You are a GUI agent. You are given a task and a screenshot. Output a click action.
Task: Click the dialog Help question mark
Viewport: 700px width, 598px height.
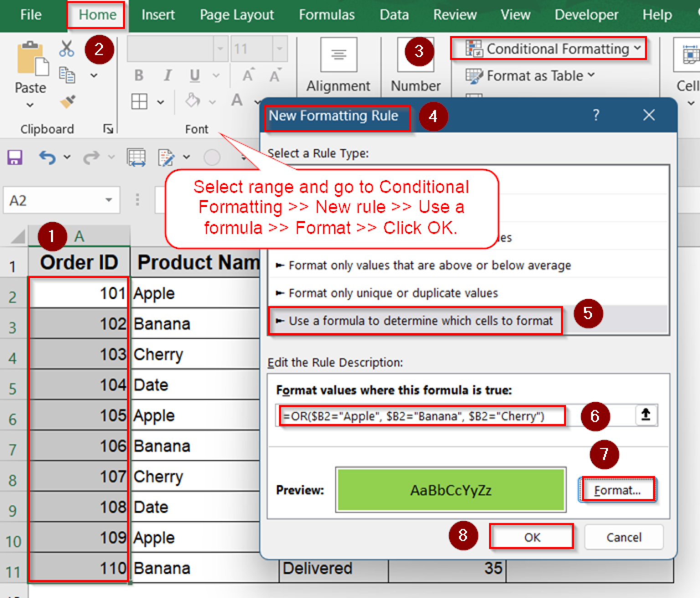tap(596, 115)
